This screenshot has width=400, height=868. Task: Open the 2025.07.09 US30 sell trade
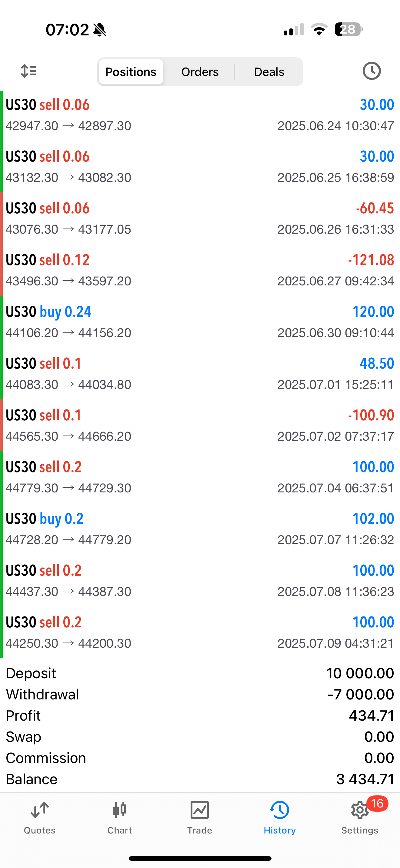tap(200, 632)
